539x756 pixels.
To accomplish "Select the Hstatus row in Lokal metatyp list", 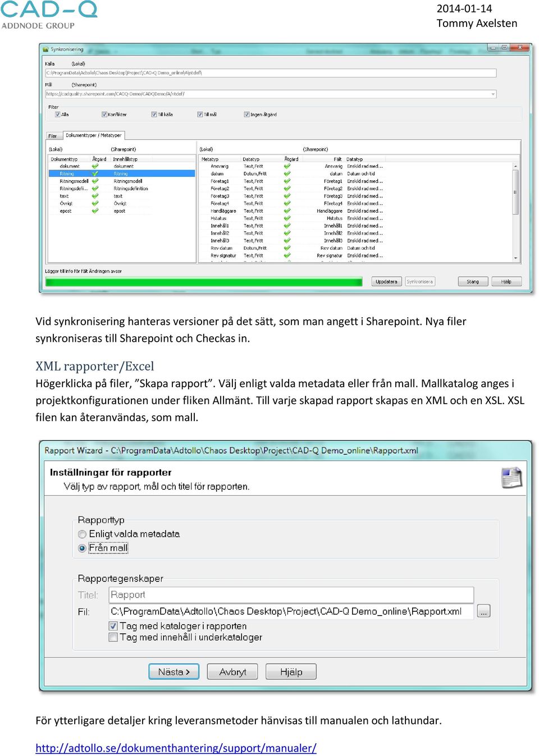I will tap(218, 218).
